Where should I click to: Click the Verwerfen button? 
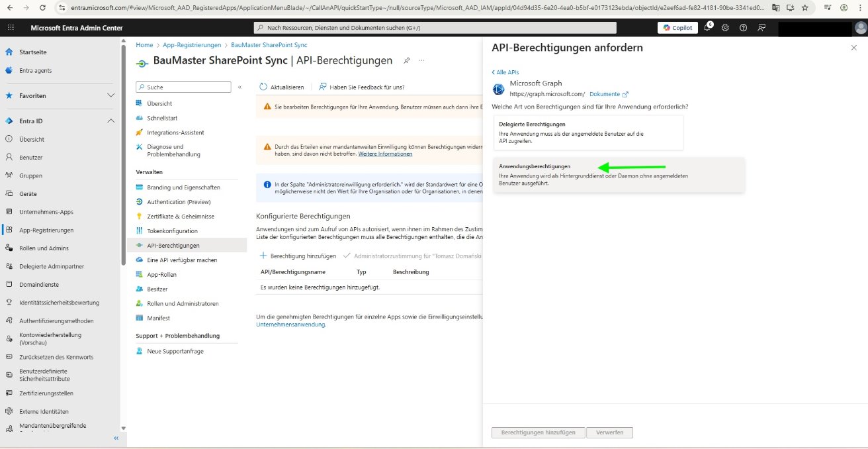tap(609, 432)
